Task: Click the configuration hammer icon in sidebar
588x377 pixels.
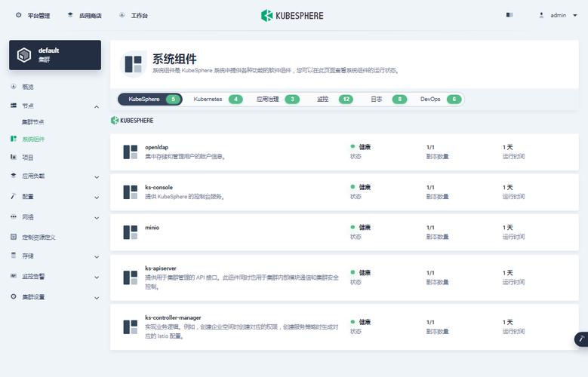Action: pos(14,196)
